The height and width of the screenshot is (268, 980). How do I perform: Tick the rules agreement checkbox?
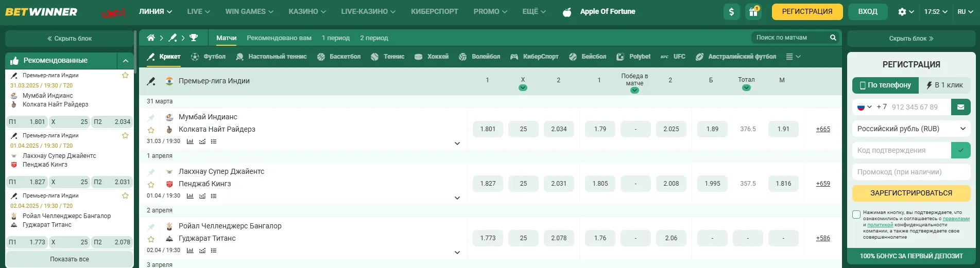[856, 215]
